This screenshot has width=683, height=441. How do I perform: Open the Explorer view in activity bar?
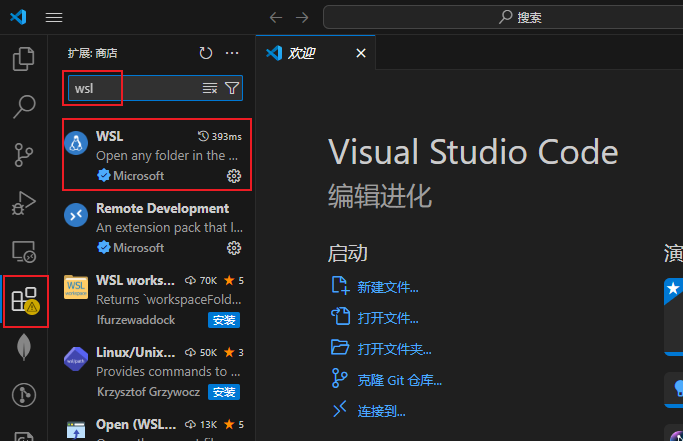tap(24, 59)
